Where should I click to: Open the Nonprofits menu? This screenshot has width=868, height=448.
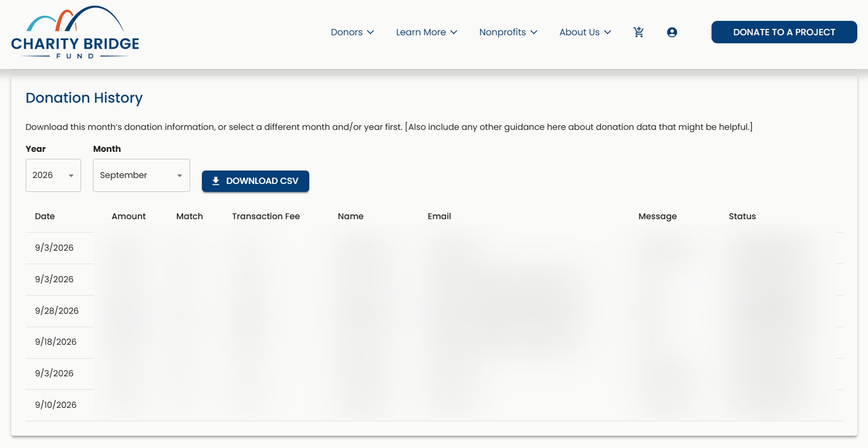509,32
